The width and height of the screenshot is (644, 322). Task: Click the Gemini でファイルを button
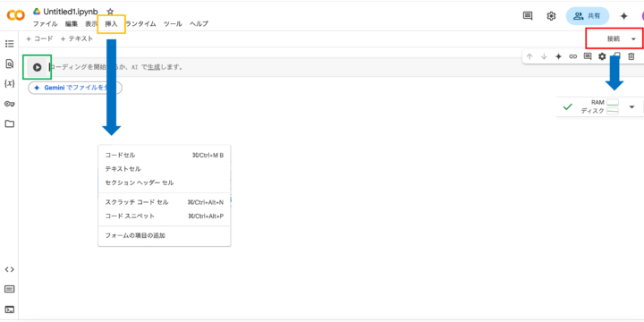pyautogui.click(x=75, y=88)
